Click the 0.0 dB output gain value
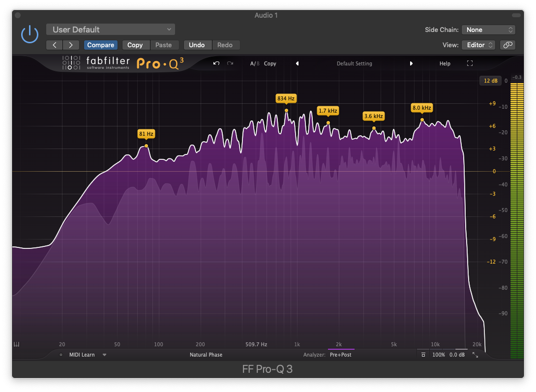This screenshot has height=392, width=536. (x=457, y=355)
